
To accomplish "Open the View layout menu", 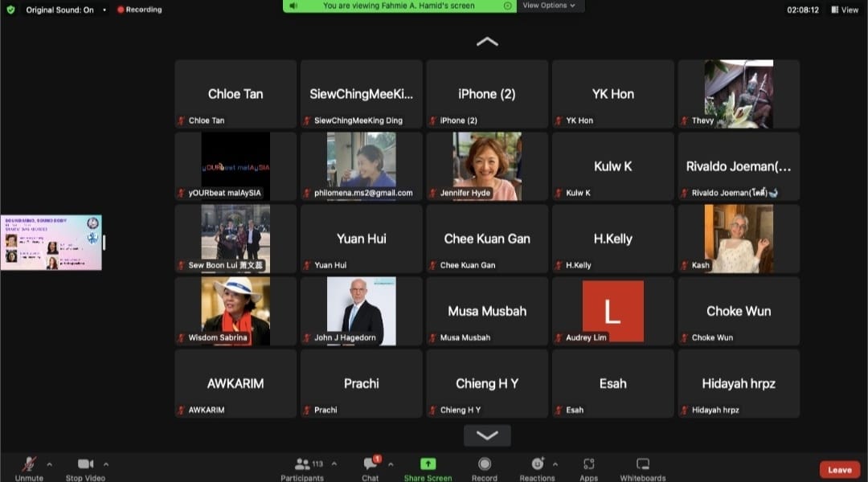I will pos(845,10).
